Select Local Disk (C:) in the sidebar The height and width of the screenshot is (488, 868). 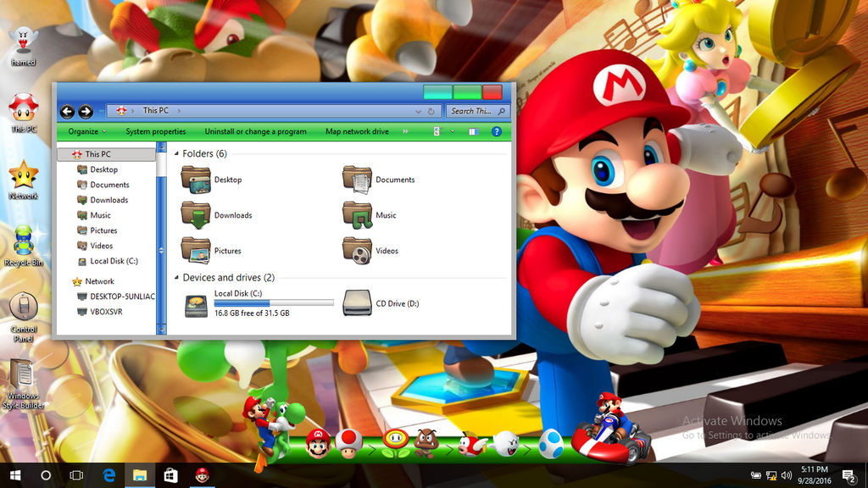coord(108,261)
